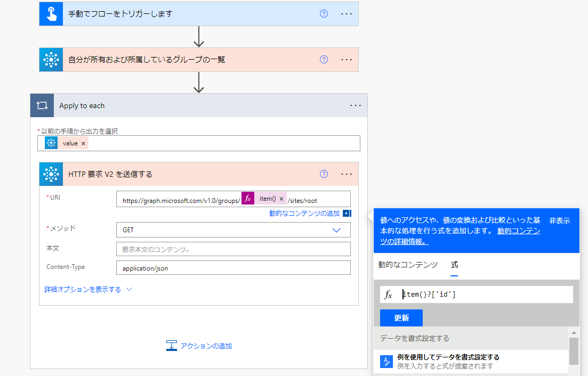Click the Content-Type application/json field

[x=233, y=268]
